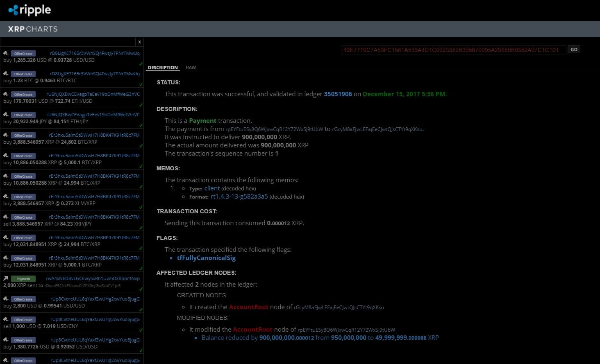The width and height of the screenshot is (600, 364).
Task: Click the offer icon on the 24,802 BTC/XRP row
Action: pyautogui.click(x=6, y=135)
